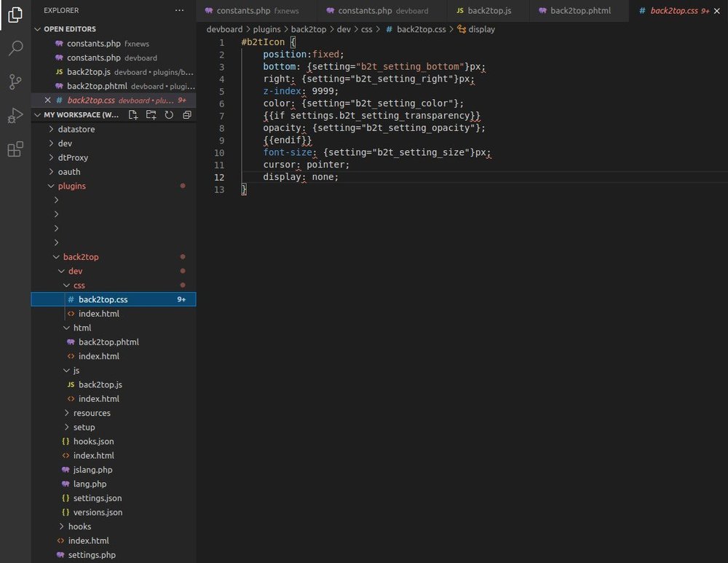Image resolution: width=728 pixels, height=563 pixels.
Task: Click the back2top breadcrumb segment
Action: [309, 29]
